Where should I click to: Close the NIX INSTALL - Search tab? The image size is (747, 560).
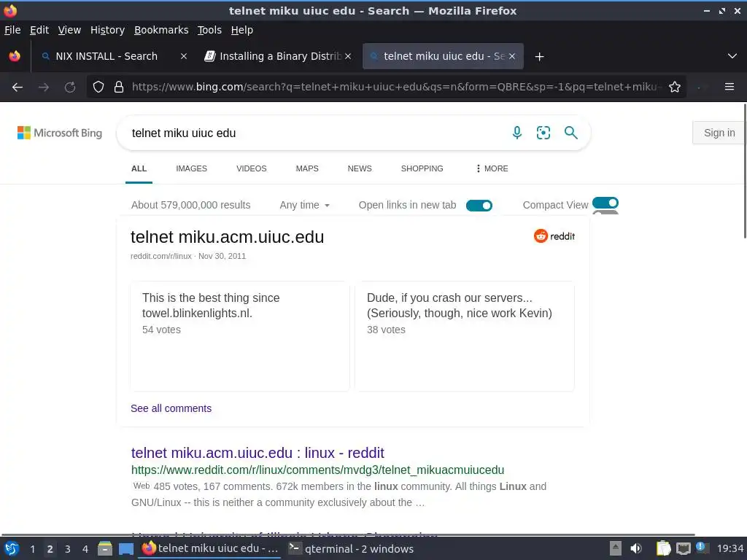183,56
